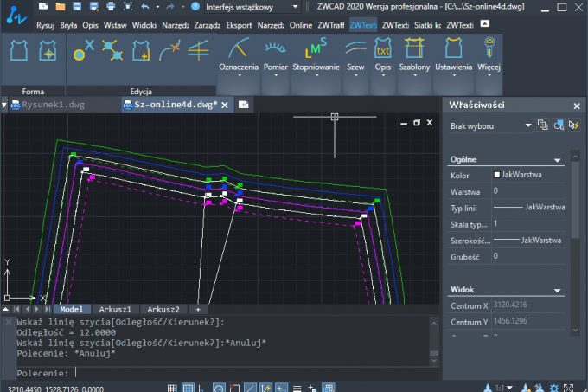The image size is (588, 392).
Task: Save the drawing with the floppy disk icon
Action: pos(77,6)
